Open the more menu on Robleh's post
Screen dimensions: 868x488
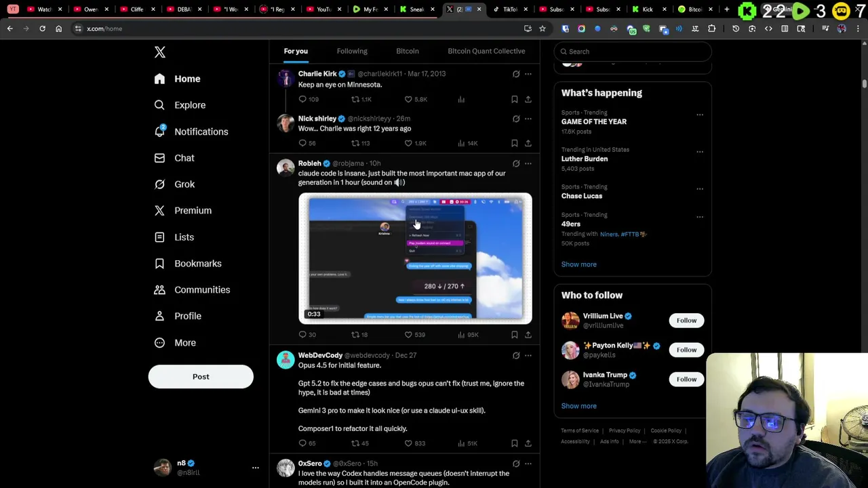point(528,163)
